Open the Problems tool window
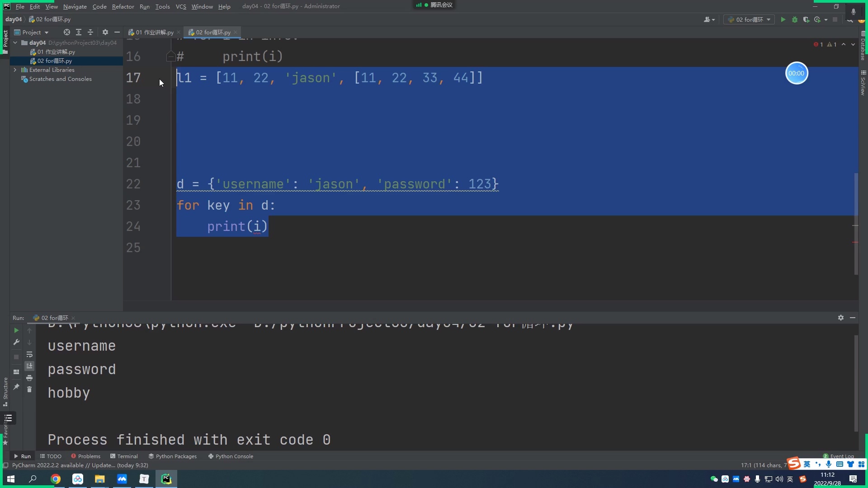Image resolution: width=868 pixels, height=488 pixels. 85,456
